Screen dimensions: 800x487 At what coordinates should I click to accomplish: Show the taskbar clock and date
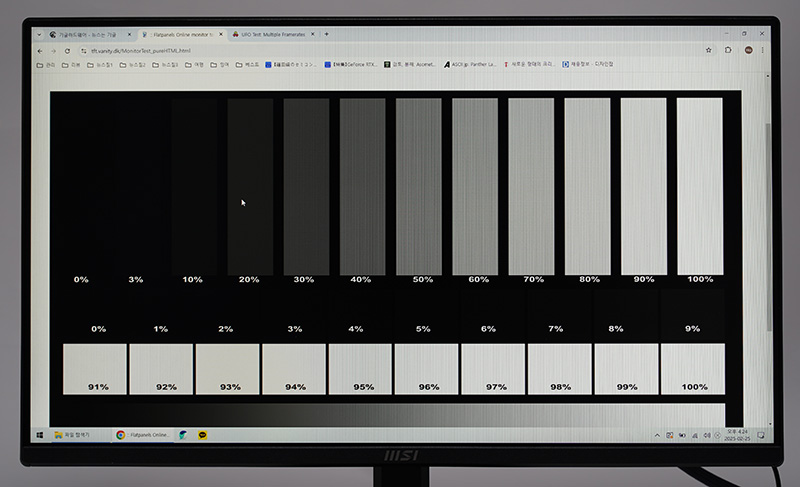737,435
